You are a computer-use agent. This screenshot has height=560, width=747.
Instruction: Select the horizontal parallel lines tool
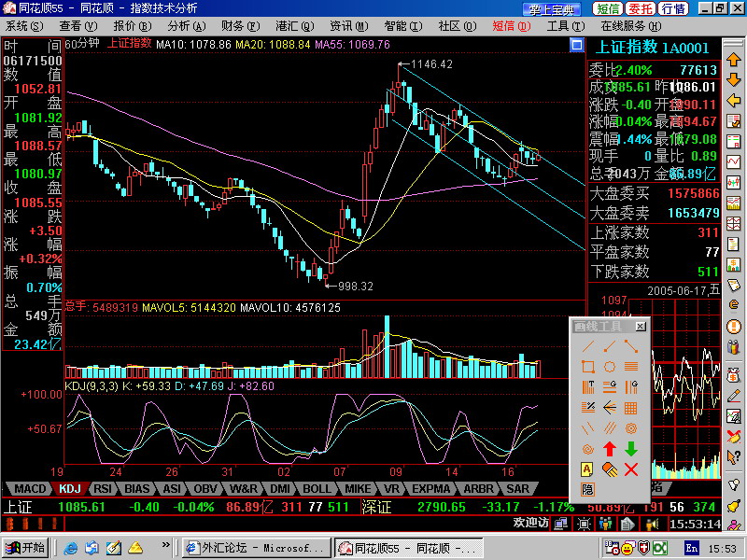631,367
